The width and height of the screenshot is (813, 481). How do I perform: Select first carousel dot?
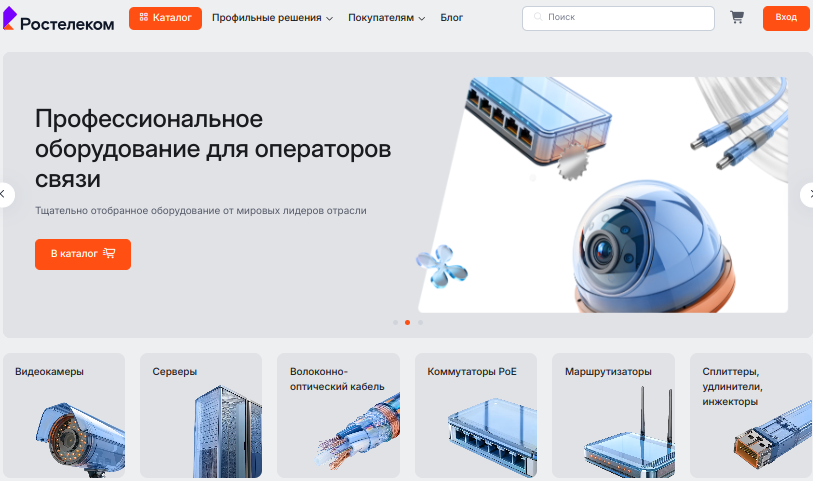pos(395,322)
